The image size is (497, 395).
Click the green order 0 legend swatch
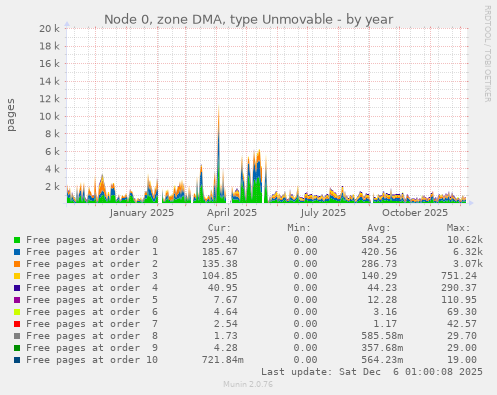point(17,240)
